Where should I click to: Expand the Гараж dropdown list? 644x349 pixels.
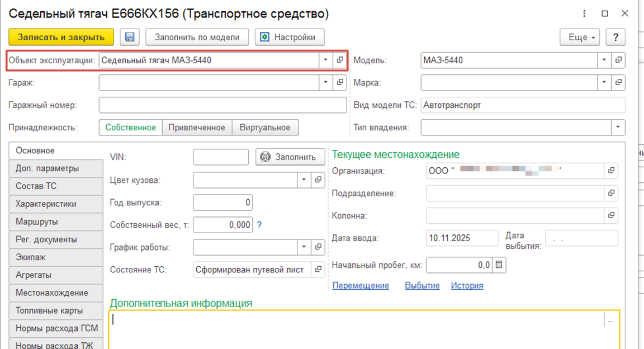click(x=325, y=82)
